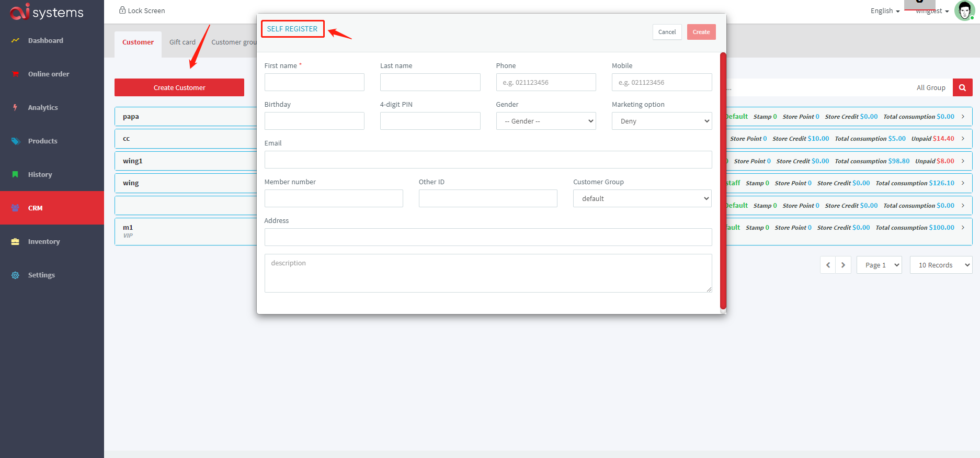
Task: Click the Products tag icon
Action: click(x=15, y=141)
